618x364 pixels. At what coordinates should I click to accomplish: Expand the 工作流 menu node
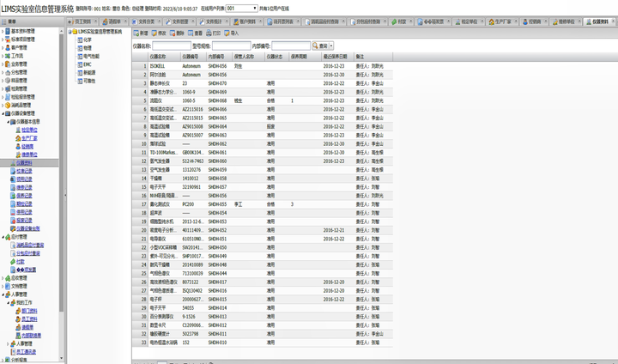3,56
